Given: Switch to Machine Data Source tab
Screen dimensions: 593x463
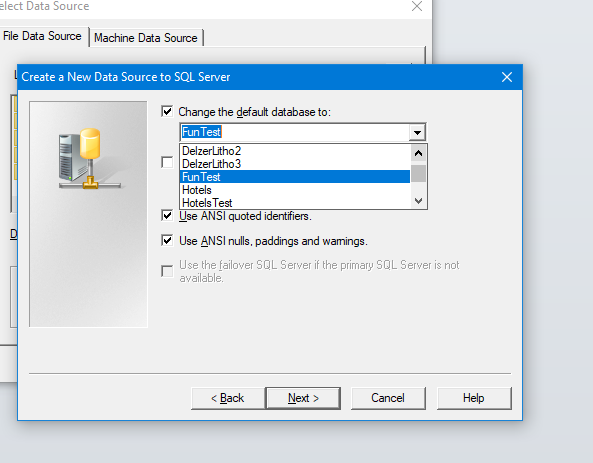Looking at the screenshot, I should pos(146,38).
